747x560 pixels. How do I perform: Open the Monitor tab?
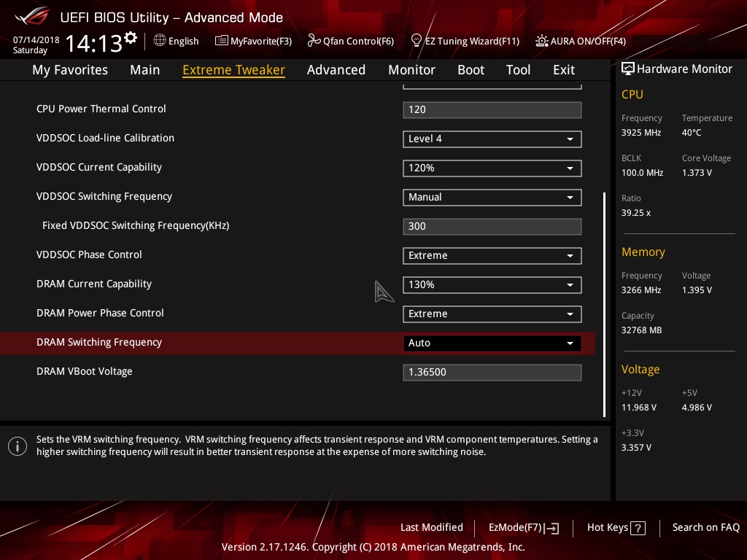(411, 70)
